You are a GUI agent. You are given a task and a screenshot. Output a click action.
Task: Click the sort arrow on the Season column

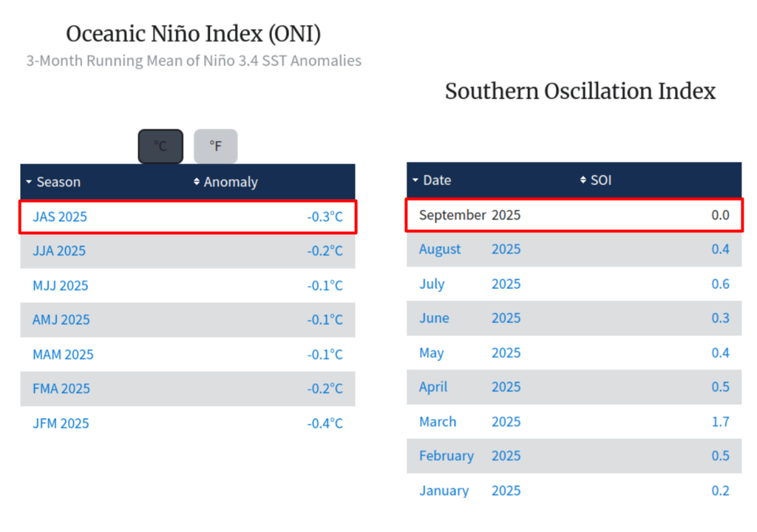tap(29, 182)
